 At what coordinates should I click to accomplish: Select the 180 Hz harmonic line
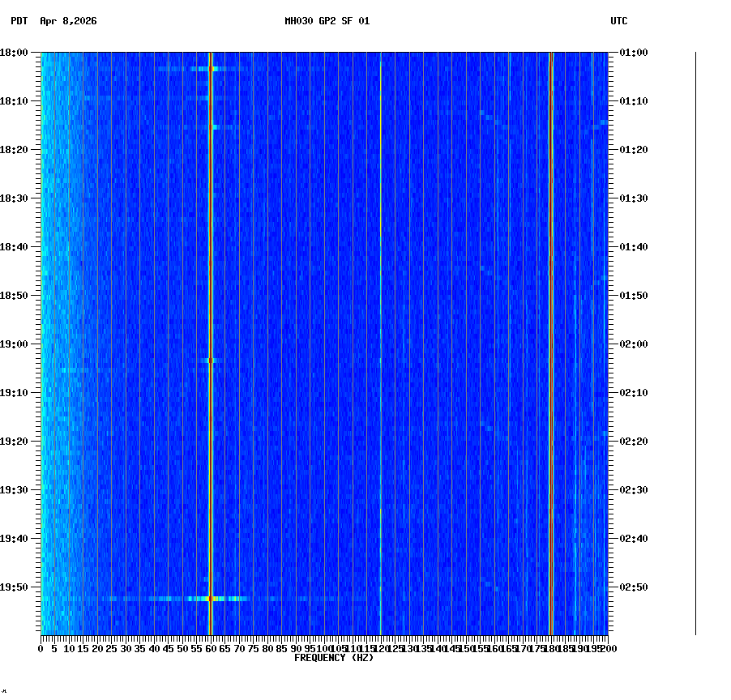pyautogui.click(x=552, y=324)
